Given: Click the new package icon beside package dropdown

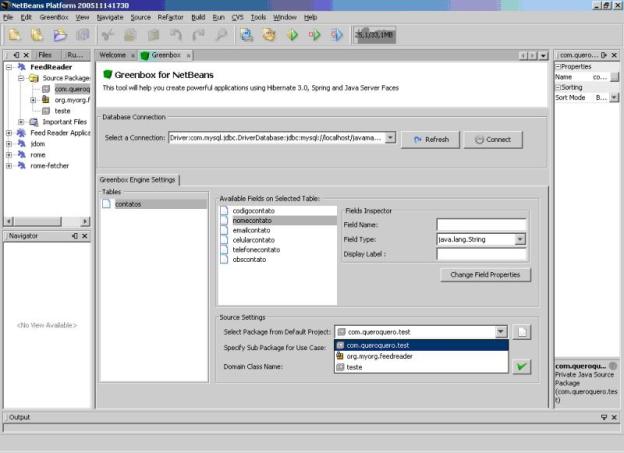Looking at the screenshot, I should (x=522, y=331).
